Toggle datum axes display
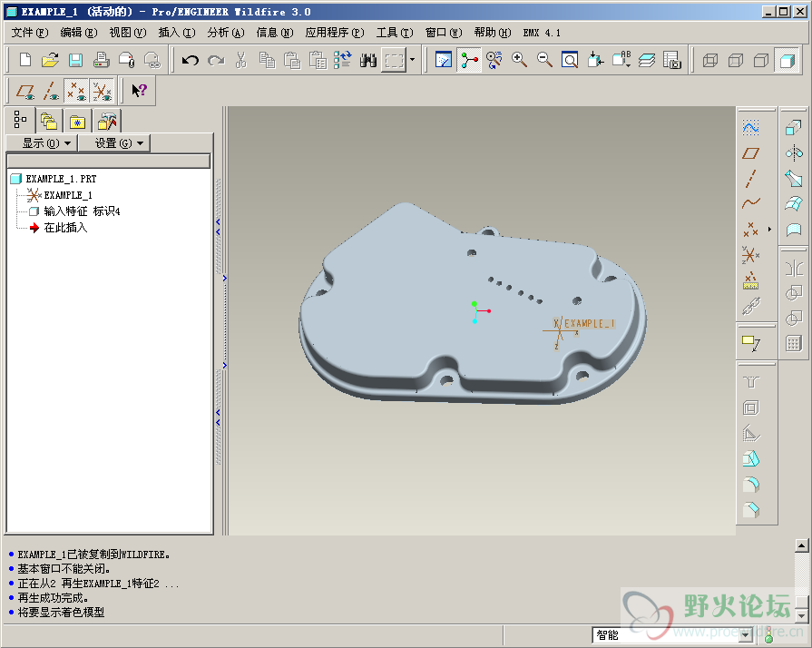 50,91
